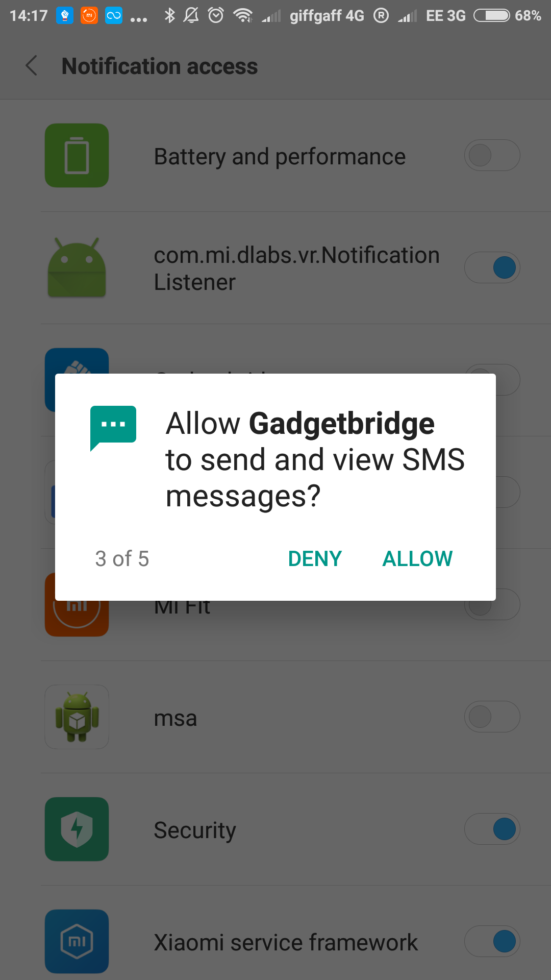Tap the Bluetooth status bar icon

[169, 16]
